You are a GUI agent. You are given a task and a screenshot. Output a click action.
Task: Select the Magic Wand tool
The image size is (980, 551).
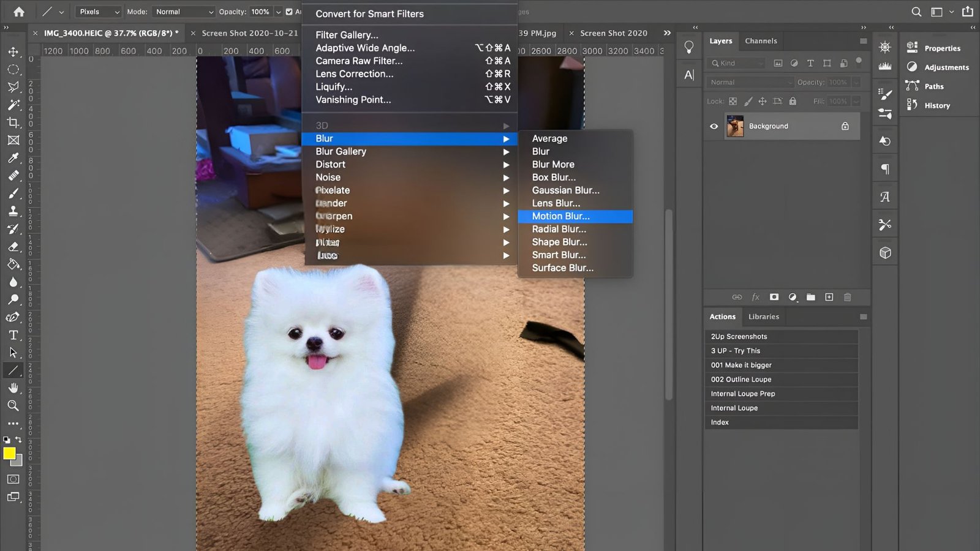click(x=13, y=105)
